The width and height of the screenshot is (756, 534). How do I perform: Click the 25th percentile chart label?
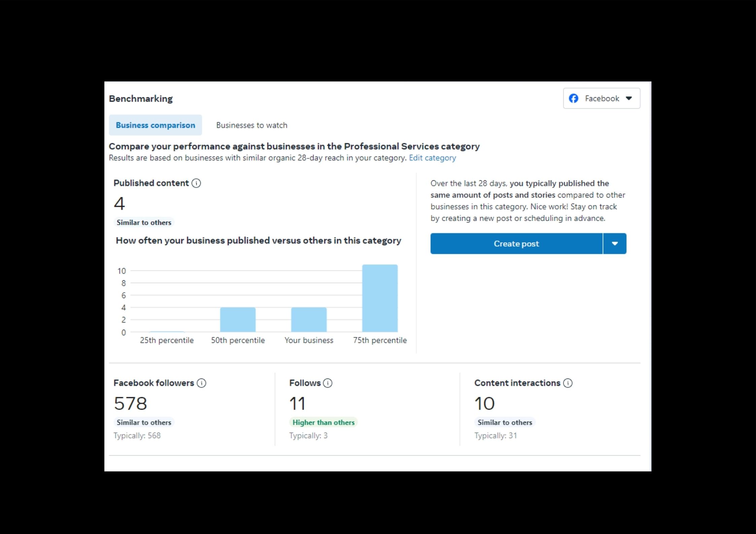point(167,340)
